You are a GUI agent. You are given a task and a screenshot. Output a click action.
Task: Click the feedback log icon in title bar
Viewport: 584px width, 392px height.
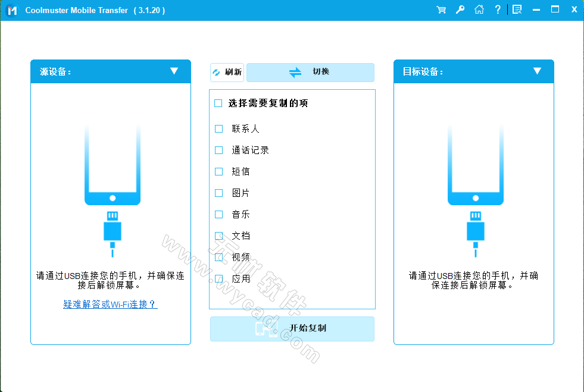click(x=517, y=10)
